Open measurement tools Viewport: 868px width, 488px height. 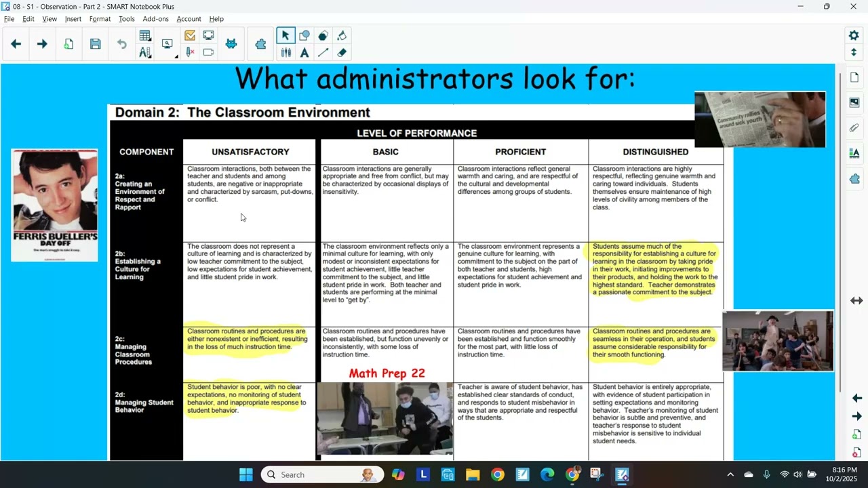(x=145, y=52)
